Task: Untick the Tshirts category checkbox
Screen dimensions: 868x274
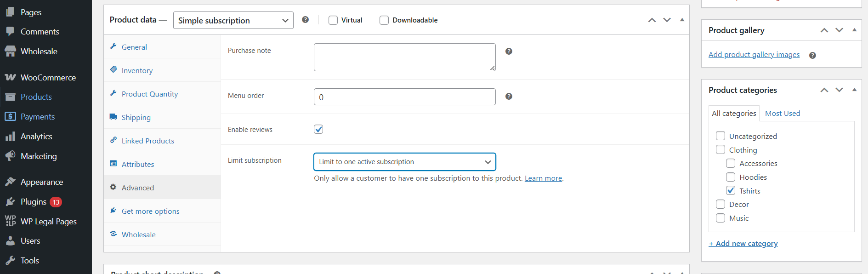Action: (x=731, y=190)
